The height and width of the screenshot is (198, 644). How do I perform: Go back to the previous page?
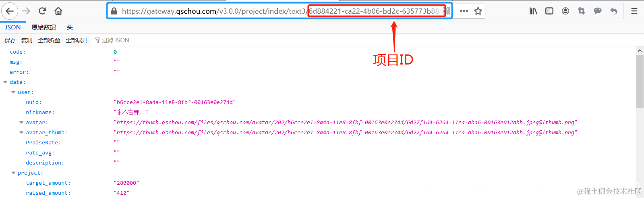pos(10,11)
